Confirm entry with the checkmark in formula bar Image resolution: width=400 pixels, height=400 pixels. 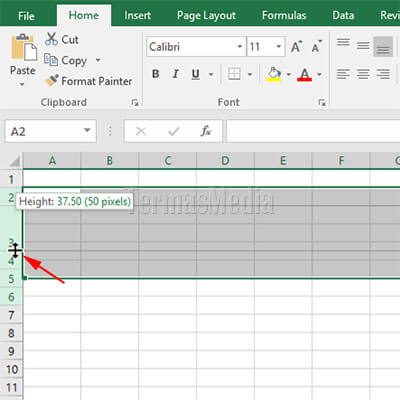tap(174, 131)
